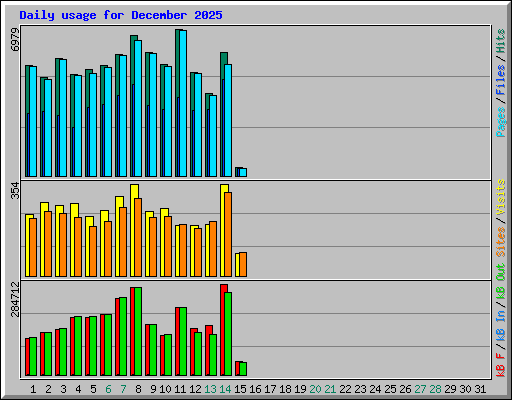Click the cyan Pages bar for day 8

pyautogui.click(x=138, y=108)
